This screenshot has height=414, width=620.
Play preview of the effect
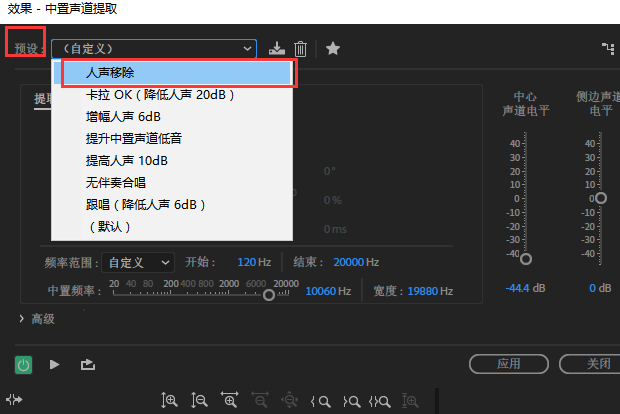[55, 364]
